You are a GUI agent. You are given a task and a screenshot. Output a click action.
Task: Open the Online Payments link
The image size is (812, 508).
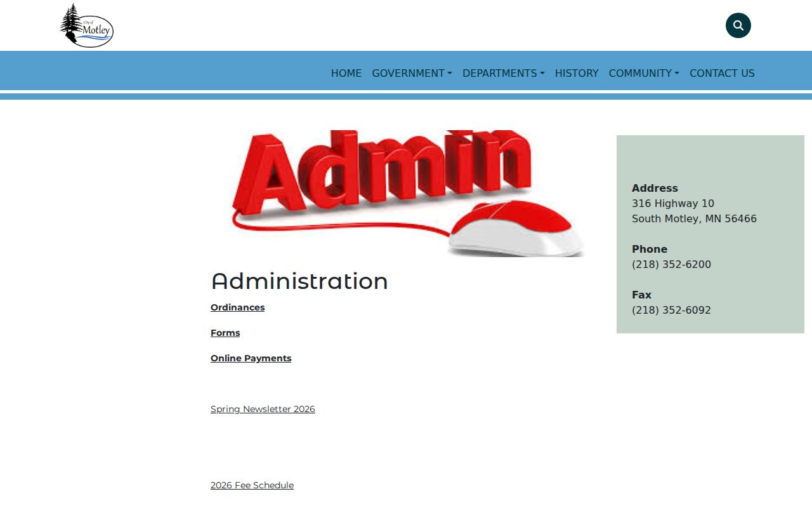[x=251, y=358]
